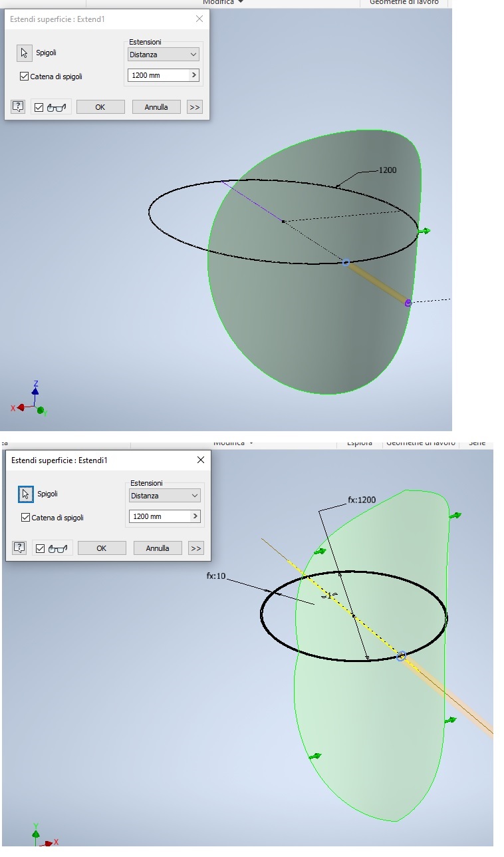Open help icon in Estendi1 dialog
Viewport: 504px width, 857px height.
pyautogui.click(x=19, y=548)
